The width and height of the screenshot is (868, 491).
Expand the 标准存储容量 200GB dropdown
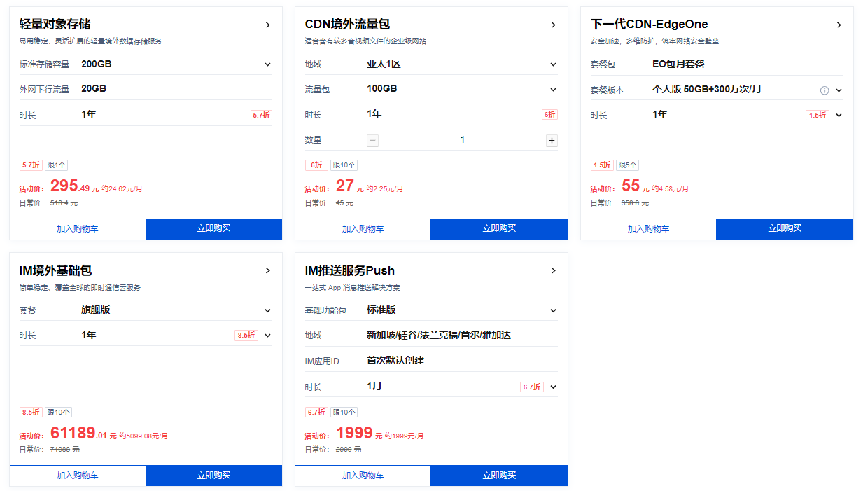267,64
